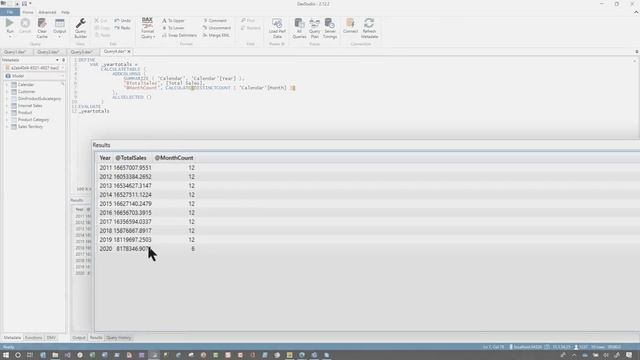This screenshot has height=360, width=640.
Task: Expand the Product table node
Action: [x=7, y=113]
